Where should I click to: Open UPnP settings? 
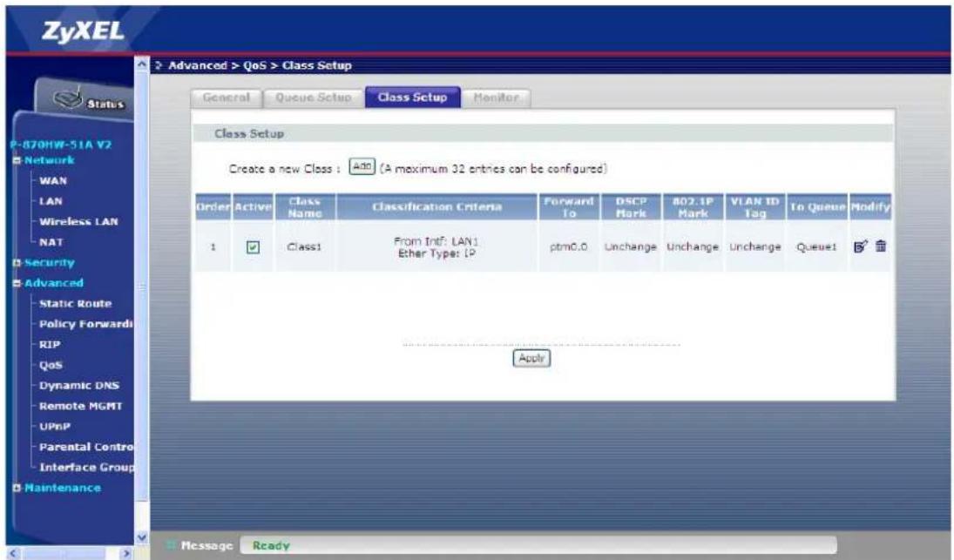[55, 427]
